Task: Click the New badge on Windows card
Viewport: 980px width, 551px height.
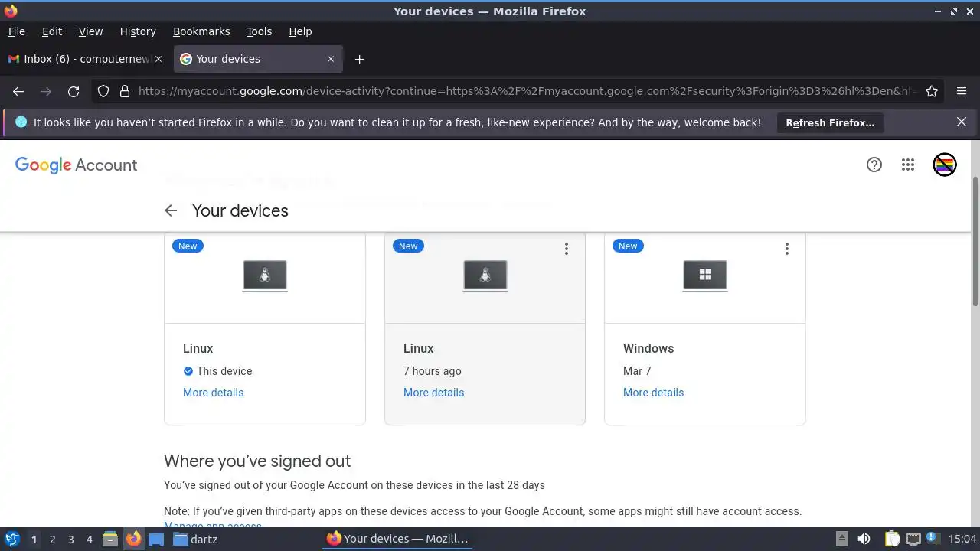Action: click(x=628, y=246)
